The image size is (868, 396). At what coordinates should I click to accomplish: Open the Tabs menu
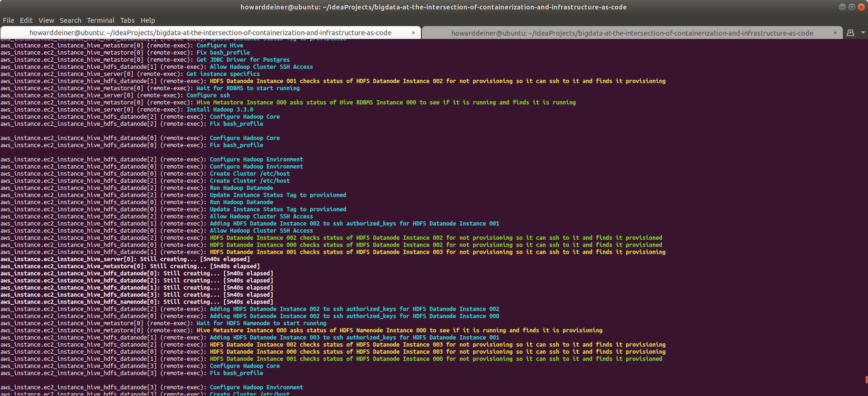(x=127, y=20)
